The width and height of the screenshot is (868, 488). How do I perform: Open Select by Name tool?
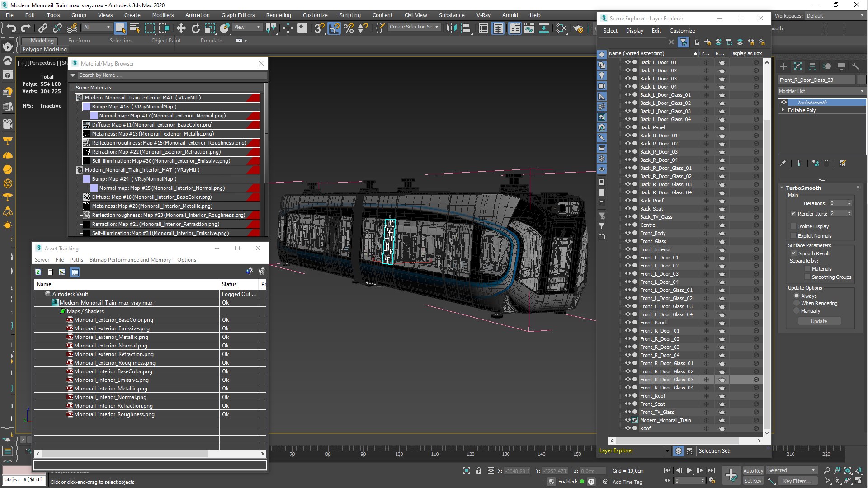click(x=135, y=28)
